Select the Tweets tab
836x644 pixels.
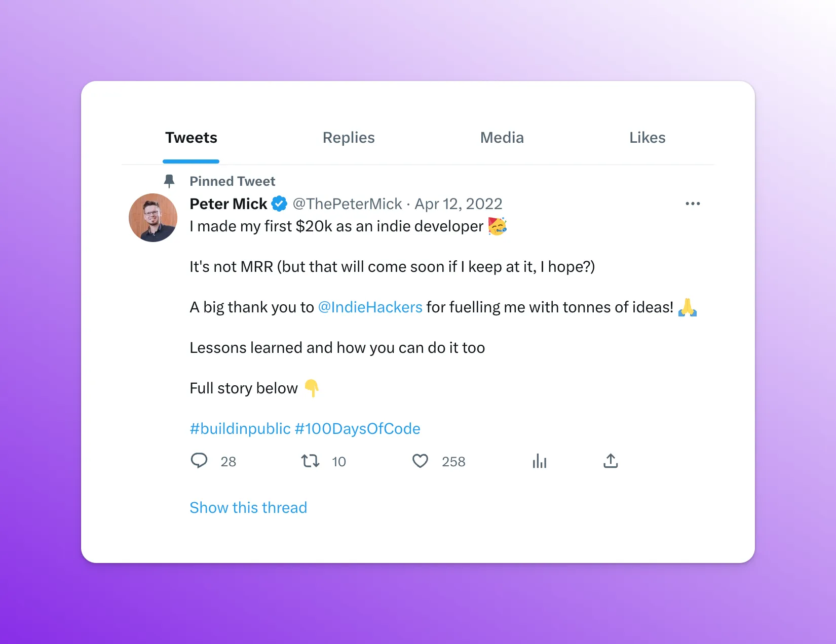pyautogui.click(x=191, y=138)
